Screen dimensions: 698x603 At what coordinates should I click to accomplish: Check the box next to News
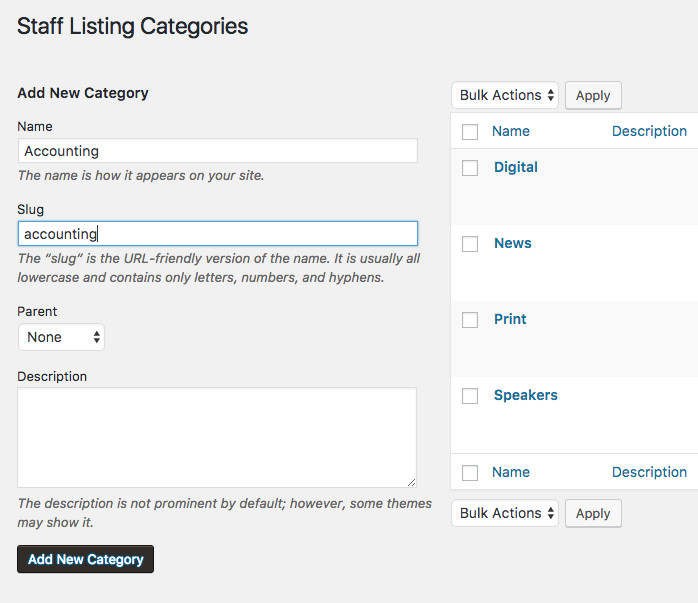(470, 244)
